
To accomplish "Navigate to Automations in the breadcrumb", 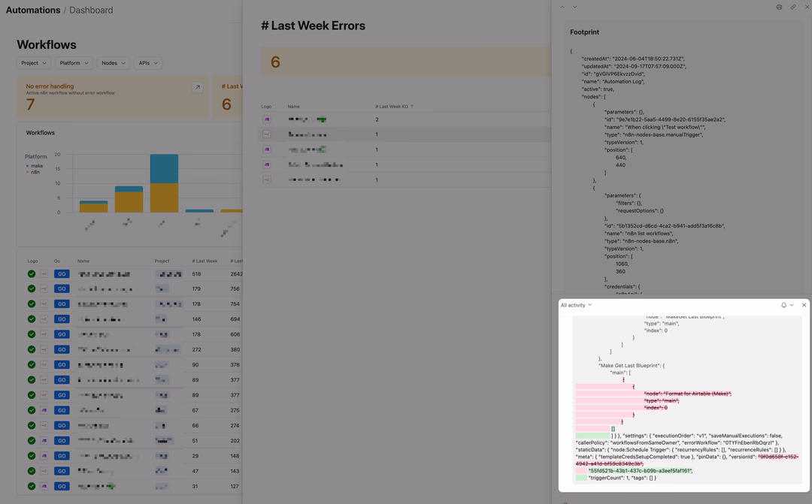I will point(33,11).
